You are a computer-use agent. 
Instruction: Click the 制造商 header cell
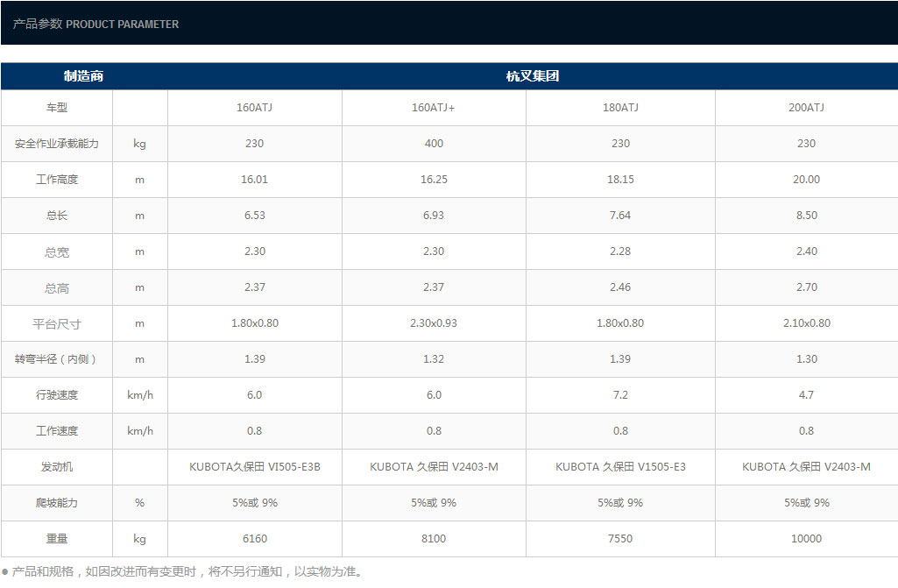[83, 76]
